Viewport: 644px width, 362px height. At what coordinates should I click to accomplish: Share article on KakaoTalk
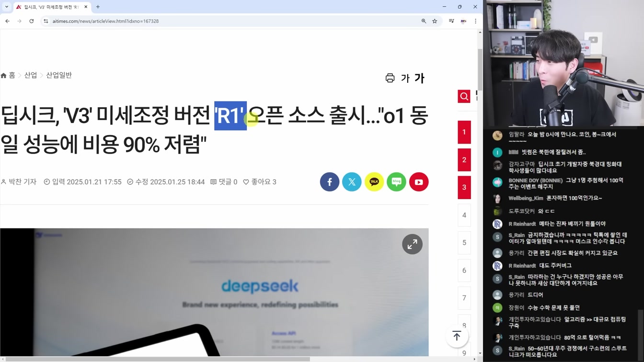(x=374, y=182)
